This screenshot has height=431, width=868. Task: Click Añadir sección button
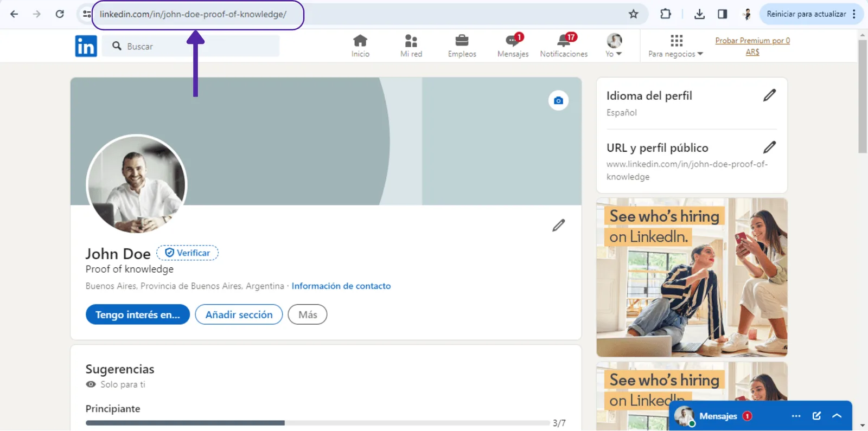(x=239, y=314)
